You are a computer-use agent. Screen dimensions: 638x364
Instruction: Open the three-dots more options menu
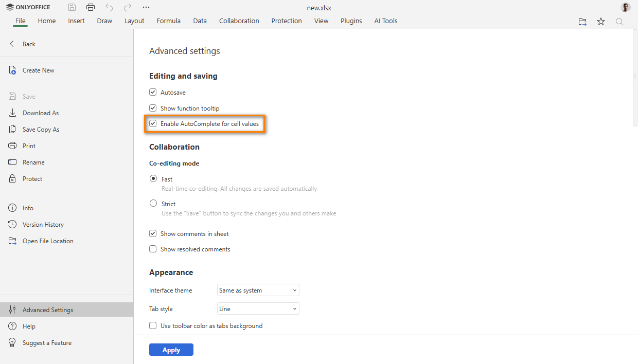point(146,7)
